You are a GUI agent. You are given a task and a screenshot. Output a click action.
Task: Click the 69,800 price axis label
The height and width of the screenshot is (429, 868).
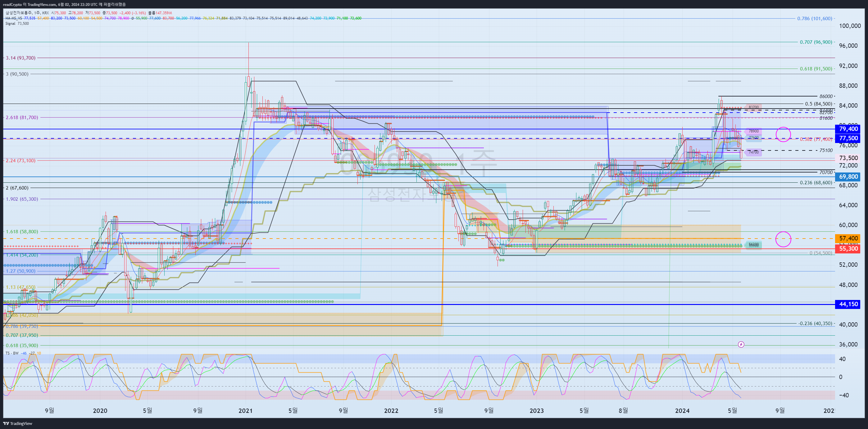[x=848, y=177]
